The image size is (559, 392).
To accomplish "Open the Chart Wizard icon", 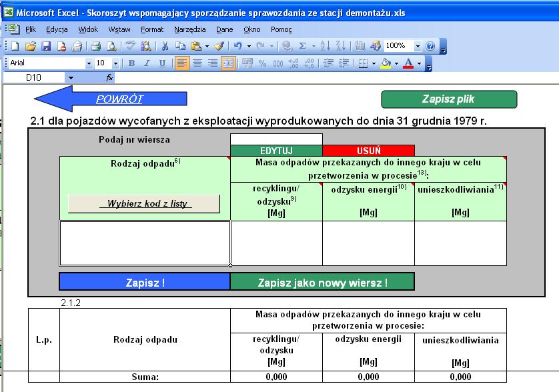I will [x=360, y=46].
